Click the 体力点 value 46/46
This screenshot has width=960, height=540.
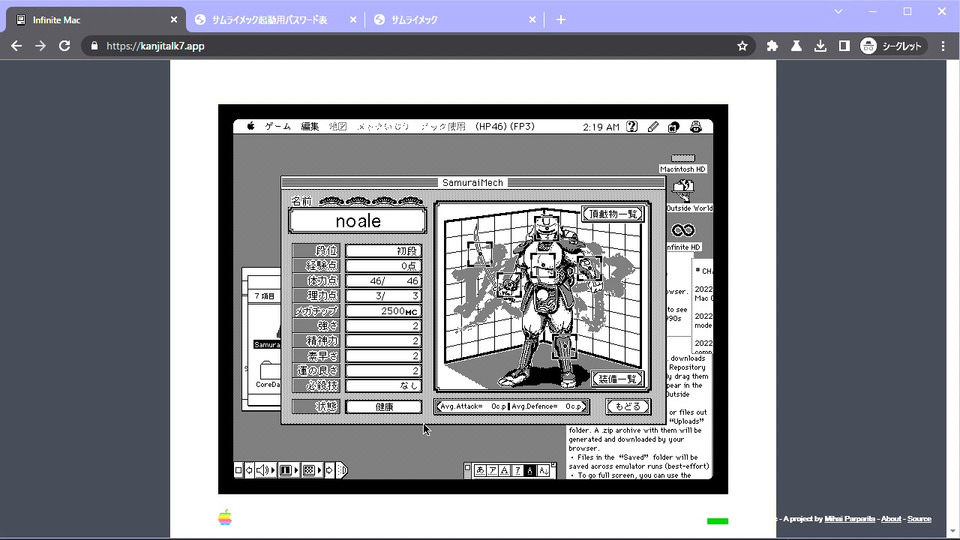[x=383, y=280]
